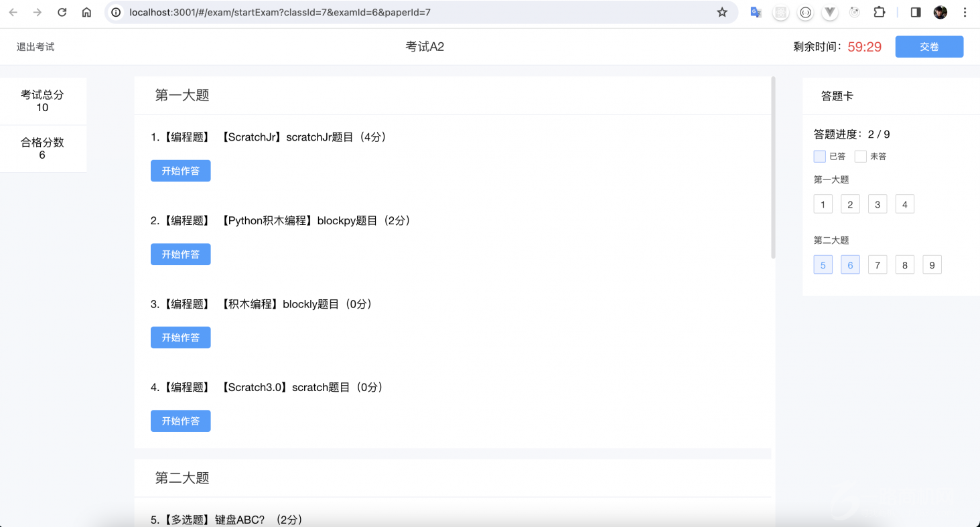Start answering question 1 ScratchJr
This screenshot has height=527, width=980.
180,171
